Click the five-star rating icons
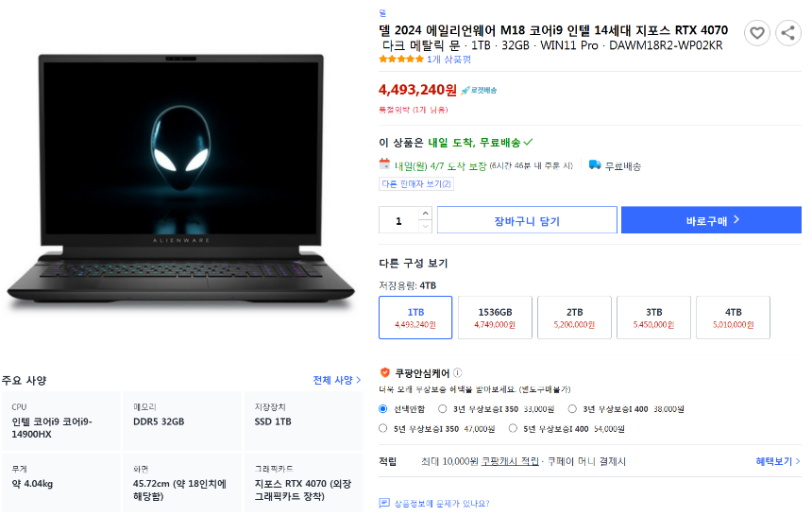The width and height of the screenshot is (812, 516). [401, 60]
